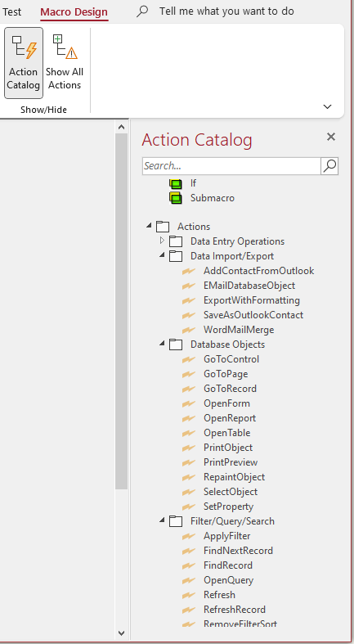The image size is (354, 644).
Task: Select the Database Objects folder icon
Action: pyautogui.click(x=176, y=345)
